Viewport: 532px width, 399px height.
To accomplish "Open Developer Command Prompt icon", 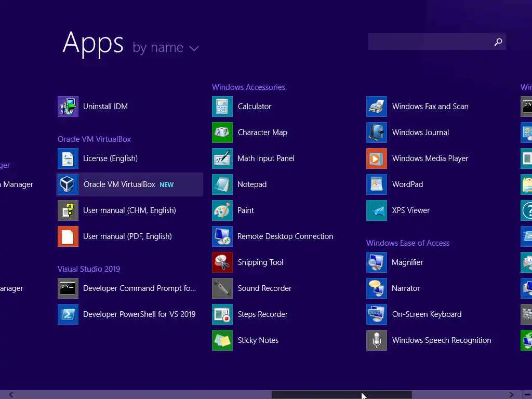I will click(x=68, y=288).
